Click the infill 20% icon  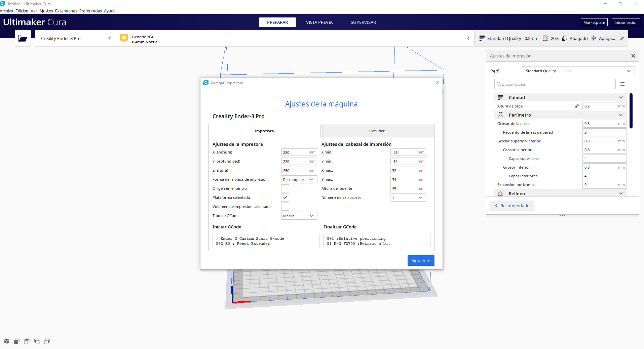click(x=545, y=38)
